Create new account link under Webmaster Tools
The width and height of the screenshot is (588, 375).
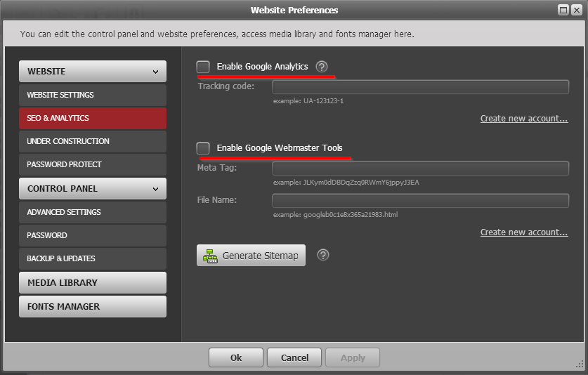click(x=524, y=232)
